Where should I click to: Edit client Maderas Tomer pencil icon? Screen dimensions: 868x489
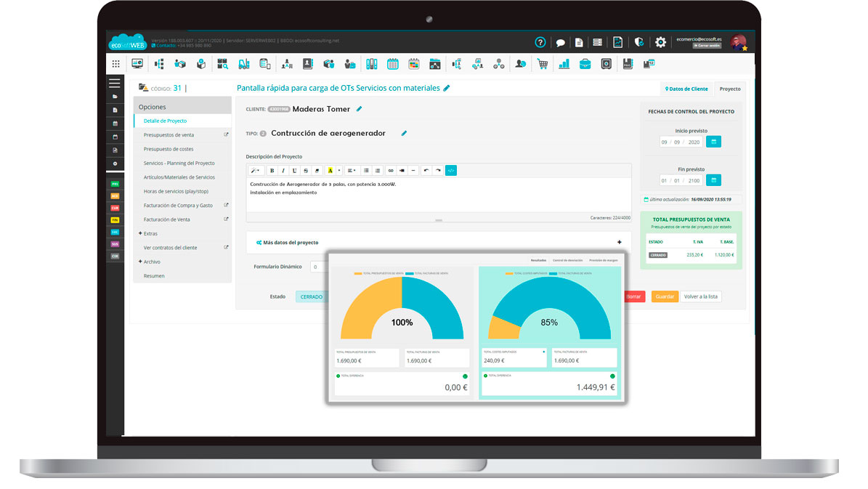359,109
